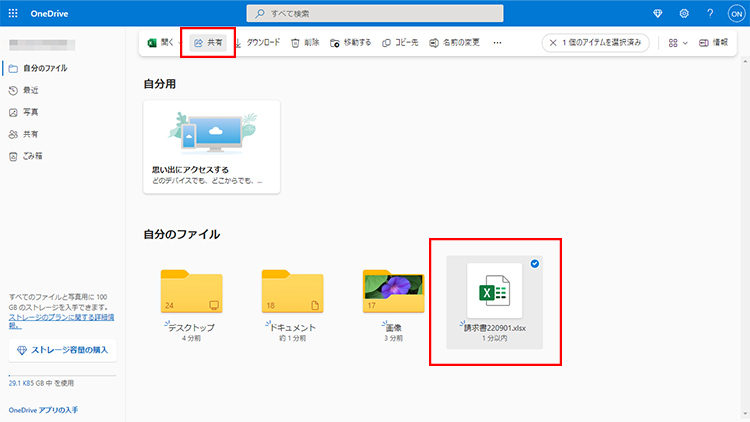Uncheck the 請求書220901.xlsx selection checkmark

[x=534, y=264]
